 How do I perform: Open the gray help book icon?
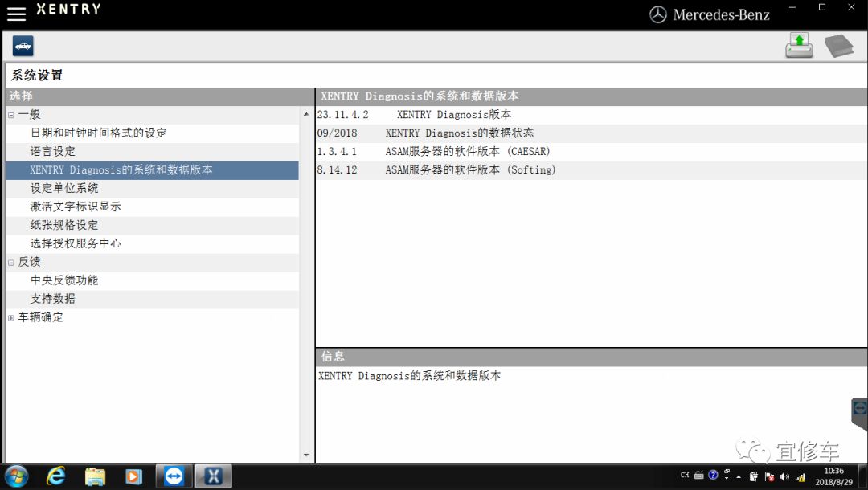tap(839, 46)
